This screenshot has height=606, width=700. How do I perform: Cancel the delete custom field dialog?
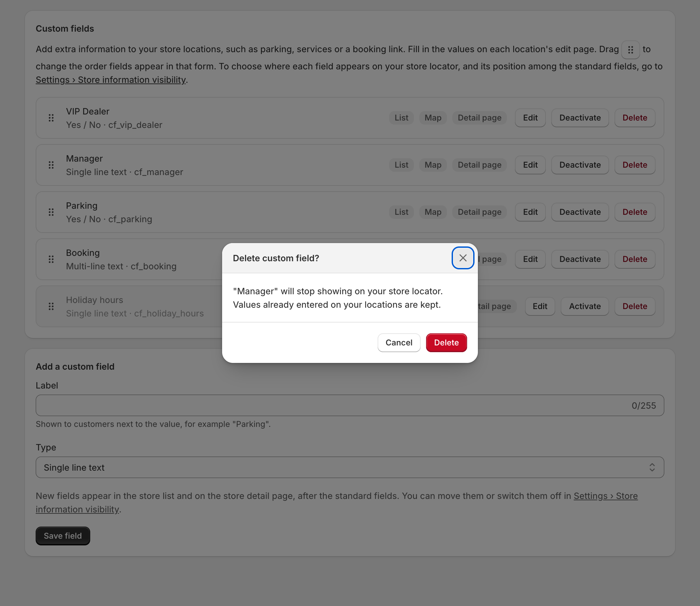399,343
